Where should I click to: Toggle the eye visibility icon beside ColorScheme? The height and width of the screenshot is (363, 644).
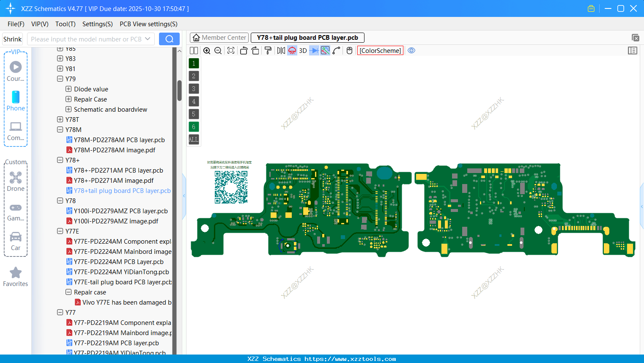pyautogui.click(x=411, y=50)
